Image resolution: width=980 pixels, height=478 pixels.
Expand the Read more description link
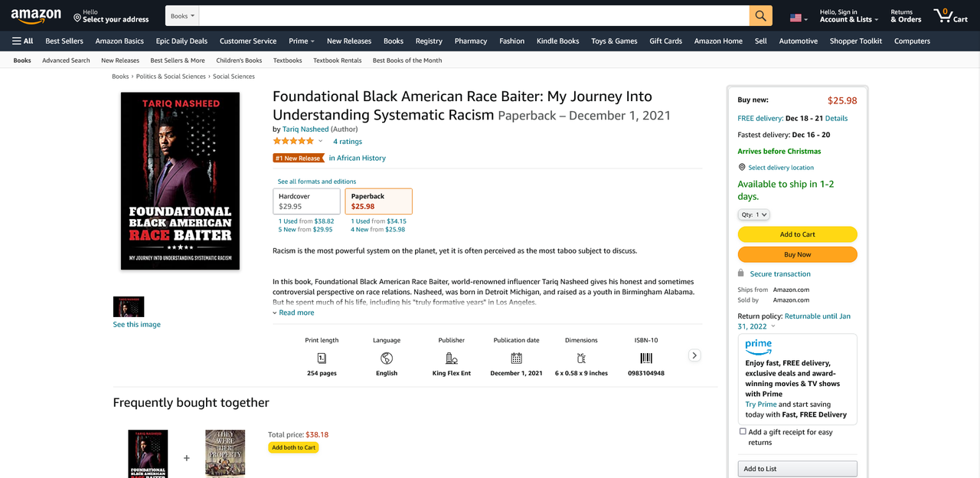(x=293, y=313)
